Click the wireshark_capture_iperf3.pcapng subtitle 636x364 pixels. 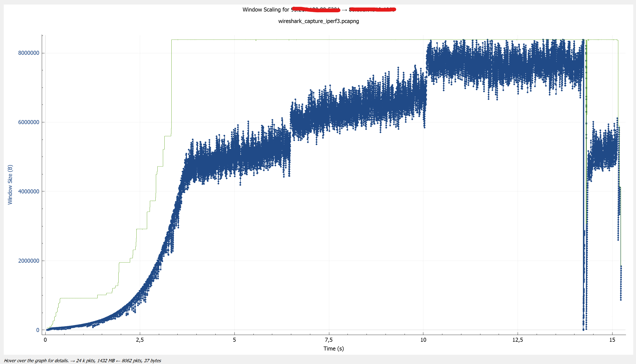318,21
